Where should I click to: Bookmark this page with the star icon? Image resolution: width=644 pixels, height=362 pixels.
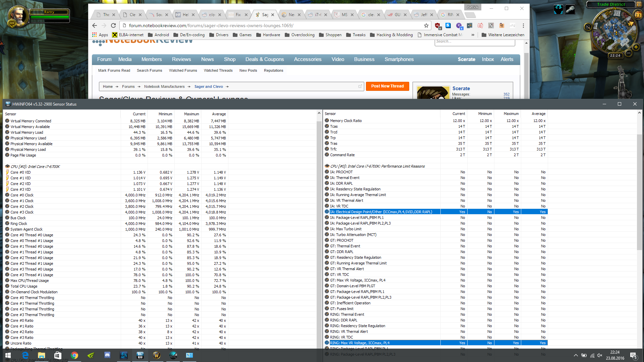click(426, 25)
